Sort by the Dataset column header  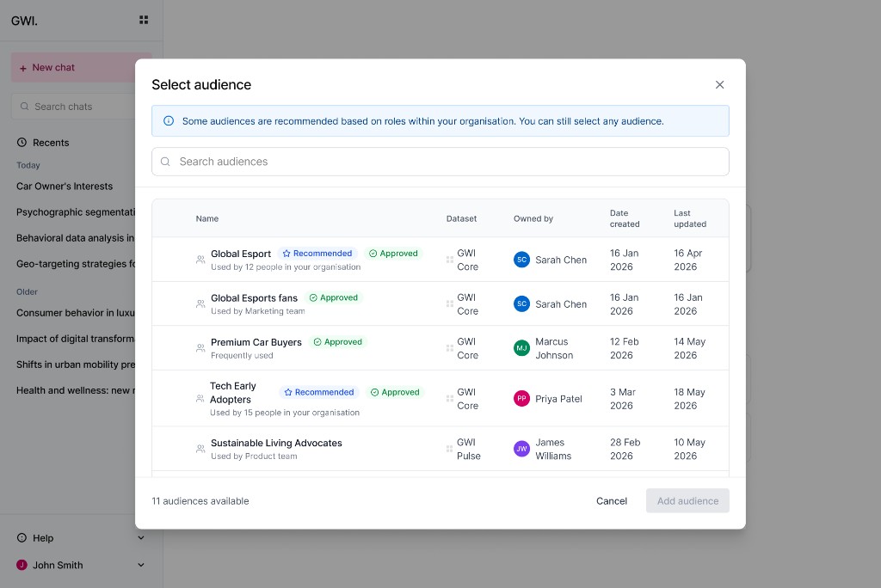461,218
